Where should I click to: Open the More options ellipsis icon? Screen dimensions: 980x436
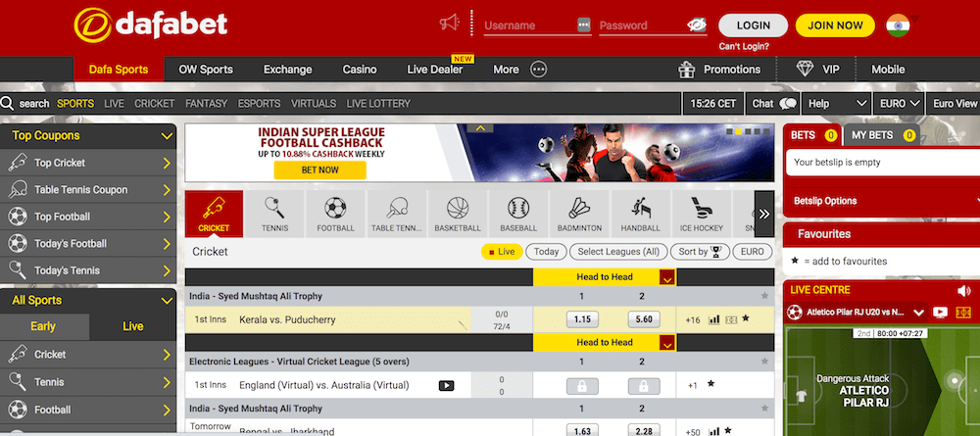click(x=539, y=70)
